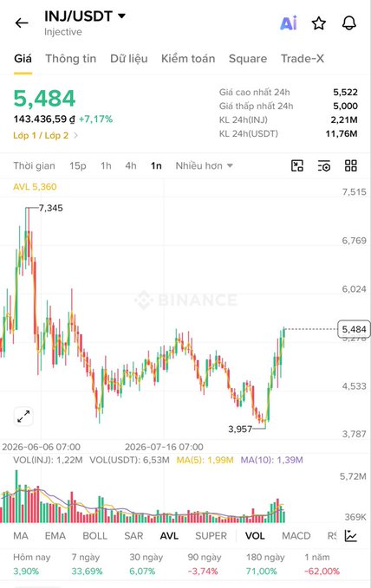
Task: Open chart display settings icon
Action: pyautogui.click(x=323, y=165)
